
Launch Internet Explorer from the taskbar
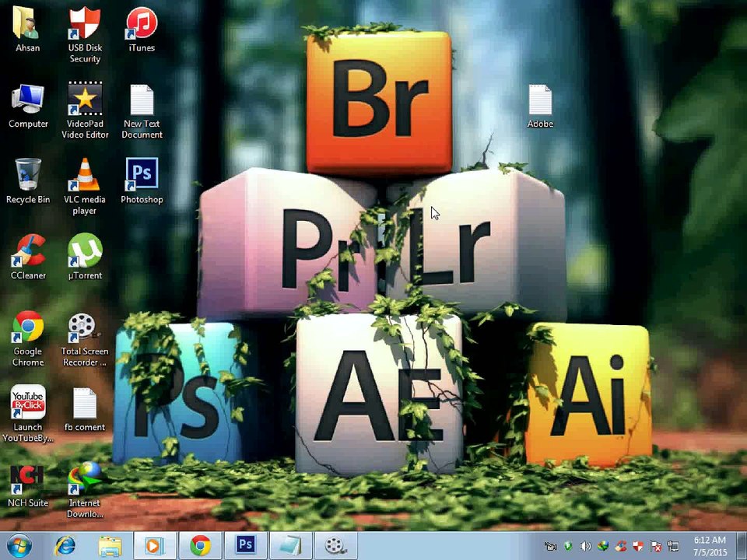click(65, 546)
